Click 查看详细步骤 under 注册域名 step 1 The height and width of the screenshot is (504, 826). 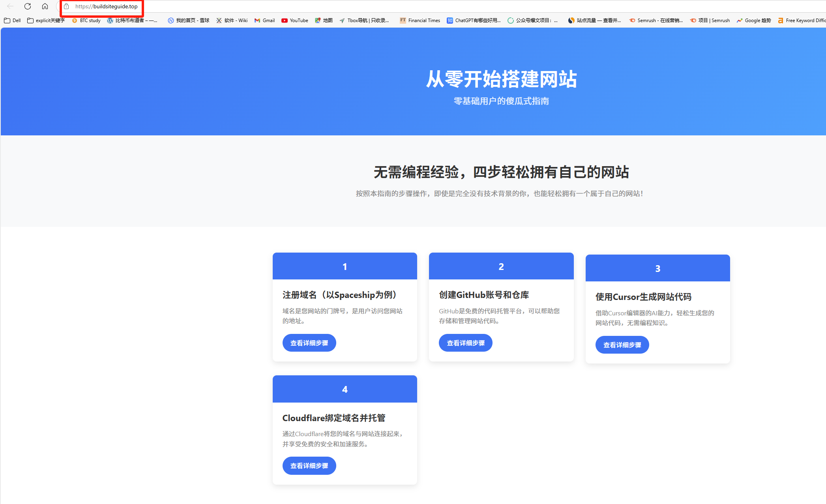pyautogui.click(x=309, y=343)
